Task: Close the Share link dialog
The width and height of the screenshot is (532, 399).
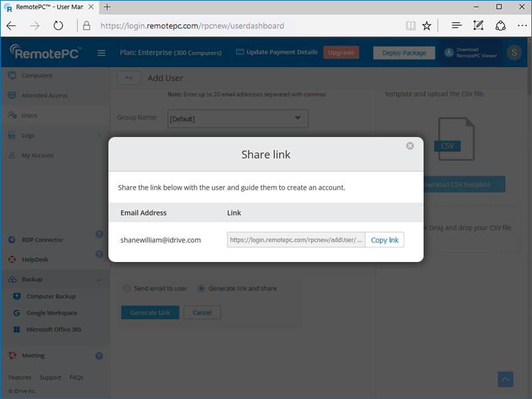Action: [410, 146]
